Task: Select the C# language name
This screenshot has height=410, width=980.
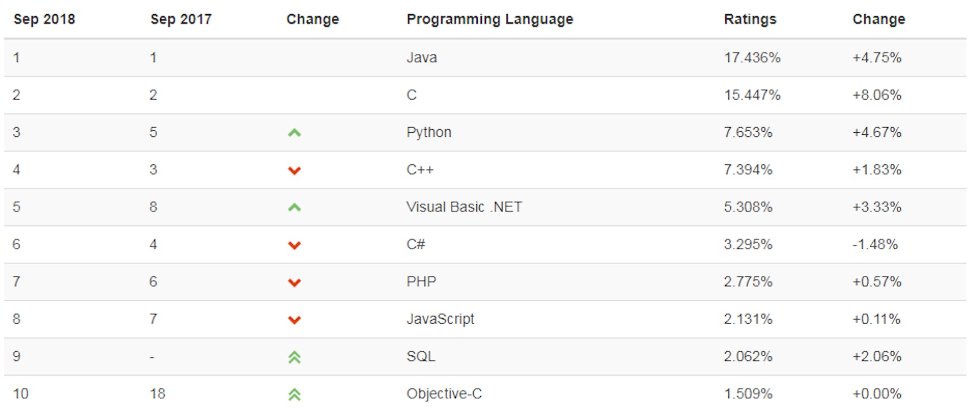Action: 415,244
